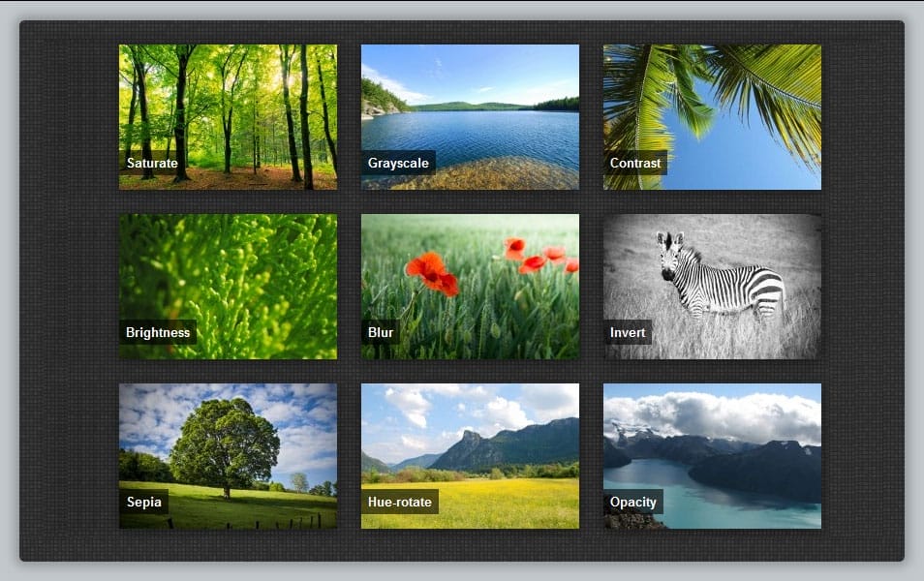Open the Saturate forest image
924x581 pixels.
(227, 107)
